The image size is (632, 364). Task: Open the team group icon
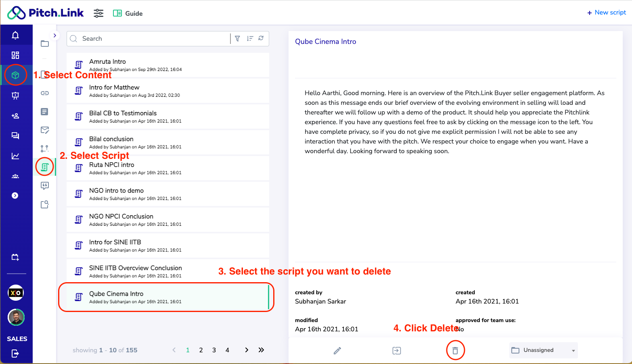click(15, 176)
